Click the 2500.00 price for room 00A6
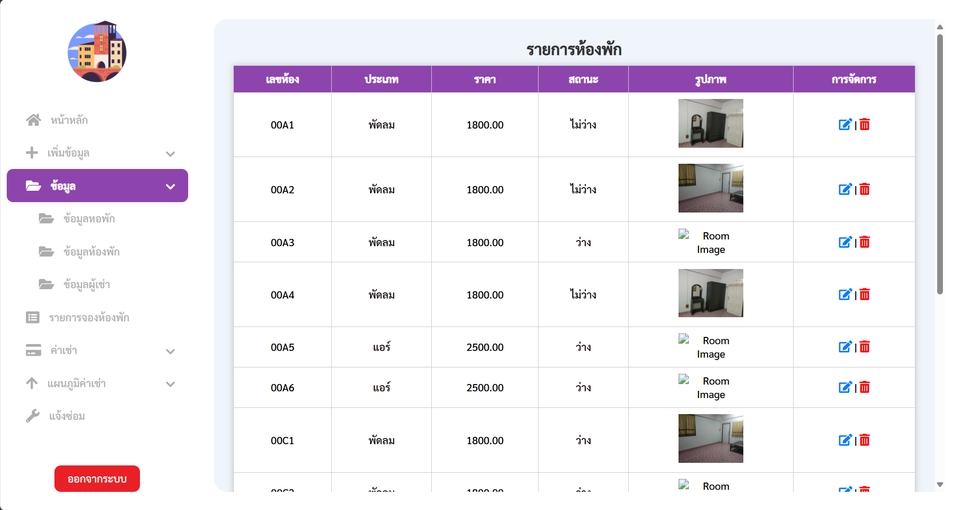 (x=485, y=388)
